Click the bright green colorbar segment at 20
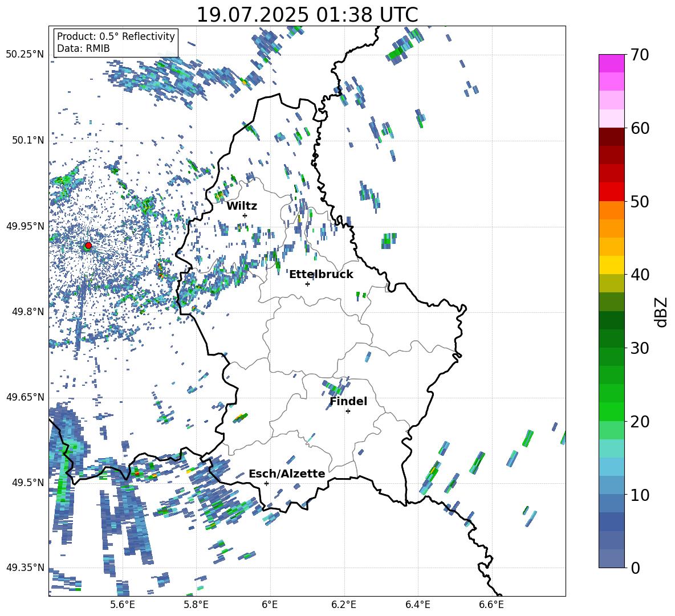This screenshot has width=675, height=616. click(611, 411)
